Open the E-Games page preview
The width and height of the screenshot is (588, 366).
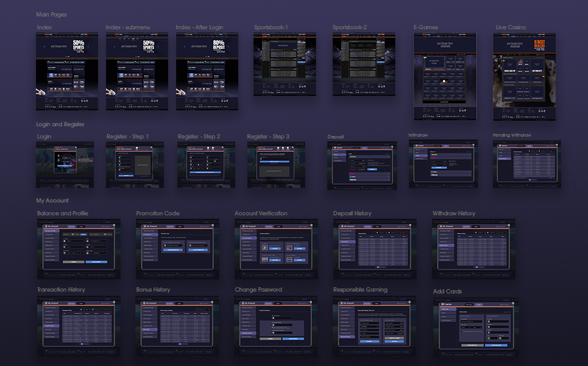[x=444, y=76]
